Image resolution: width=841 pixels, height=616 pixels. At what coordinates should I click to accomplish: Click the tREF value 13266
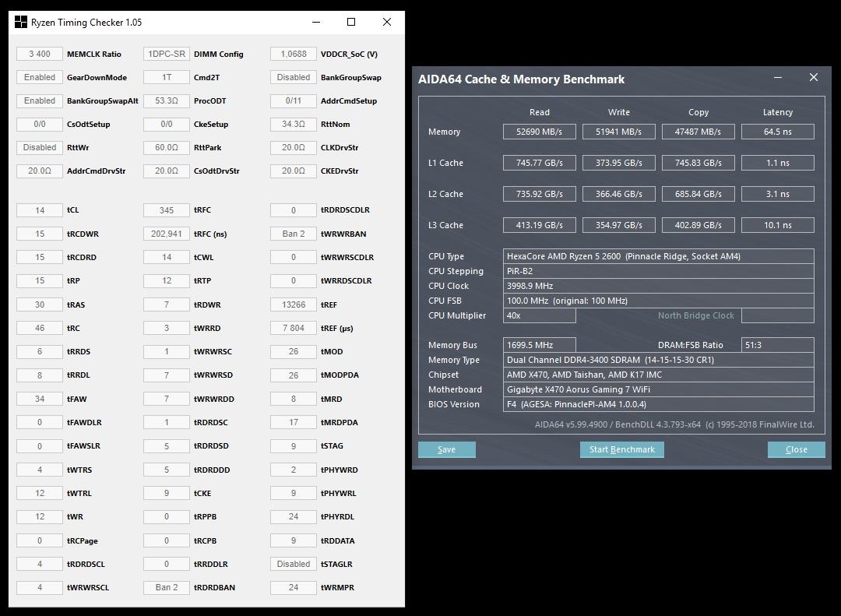point(294,304)
